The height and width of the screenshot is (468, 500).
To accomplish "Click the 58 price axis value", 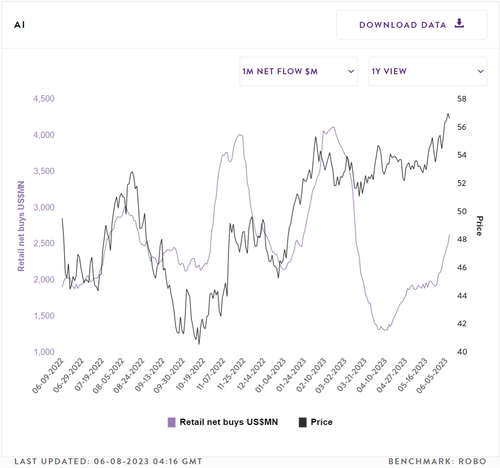I will (x=462, y=99).
